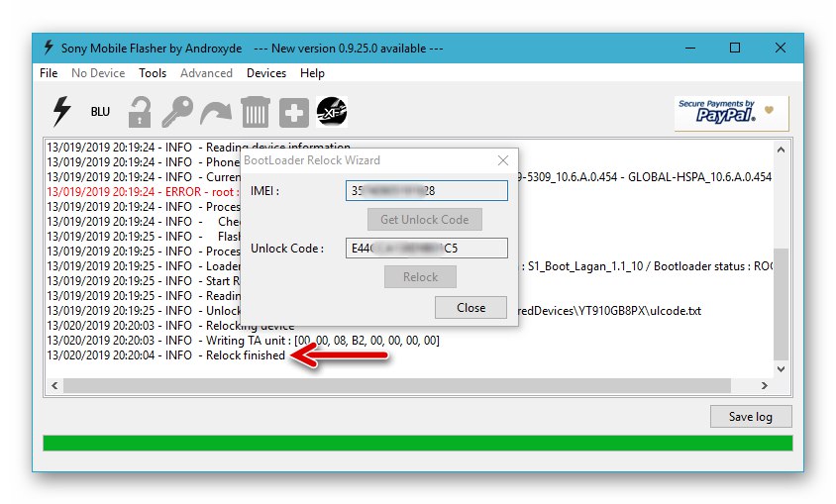Viewport: 836px width, 504px height.
Task: Open the No Device menu
Action: [x=98, y=73]
